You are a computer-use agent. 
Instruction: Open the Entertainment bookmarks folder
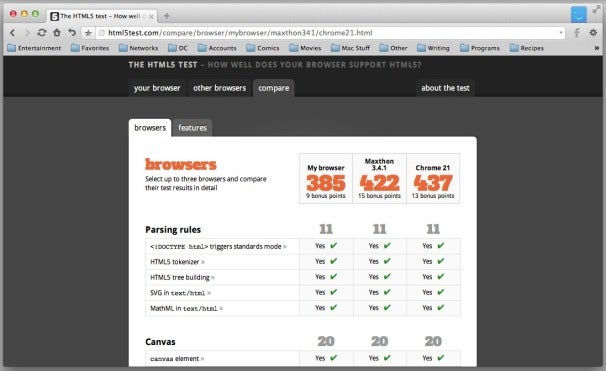pyautogui.click(x=34, y=48)
